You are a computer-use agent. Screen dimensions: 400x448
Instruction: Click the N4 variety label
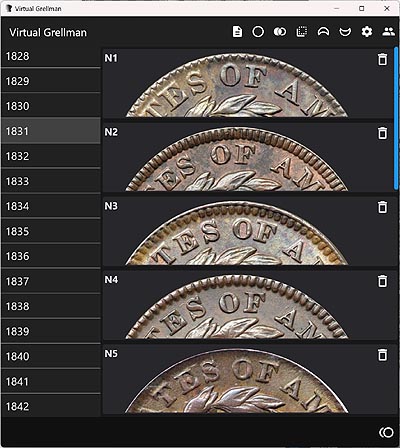(111, 280)
